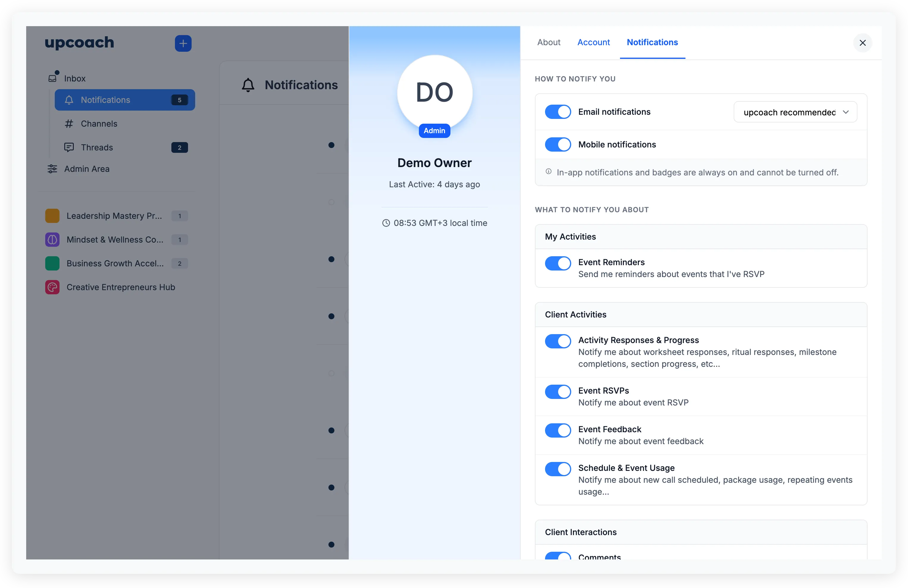This screenshot has height=588, width=908.
Task: Open Threads from the sidebar
Action: [x=96, y=147]
